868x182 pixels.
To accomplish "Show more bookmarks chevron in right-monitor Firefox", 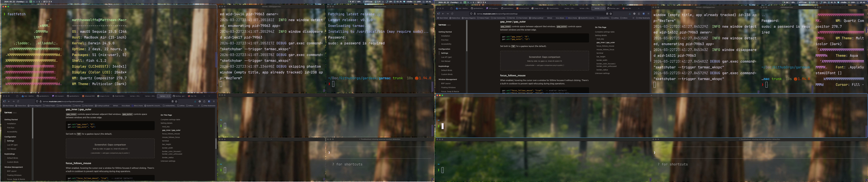I will 633,18.
